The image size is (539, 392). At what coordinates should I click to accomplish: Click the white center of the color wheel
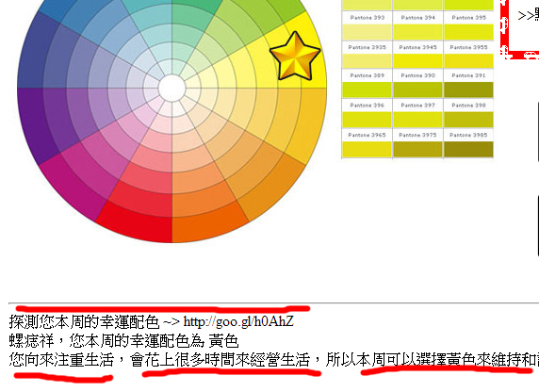pyautogui.click(x=171, y=88)
